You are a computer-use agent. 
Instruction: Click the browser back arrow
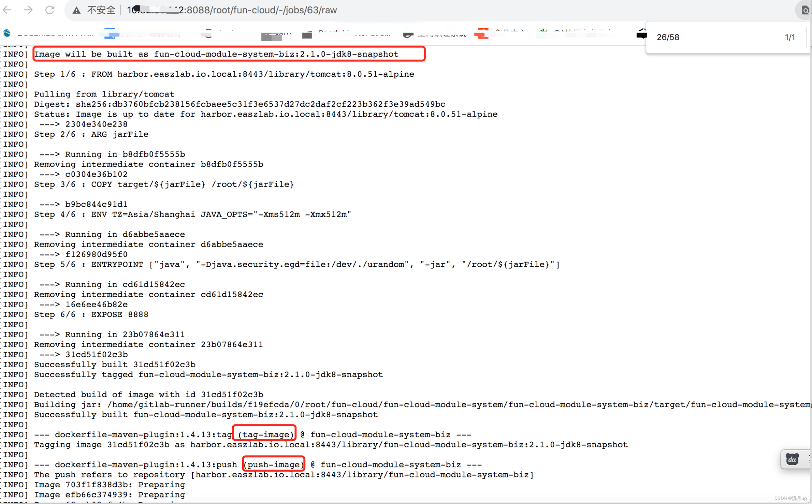click(x=8, y=10)
